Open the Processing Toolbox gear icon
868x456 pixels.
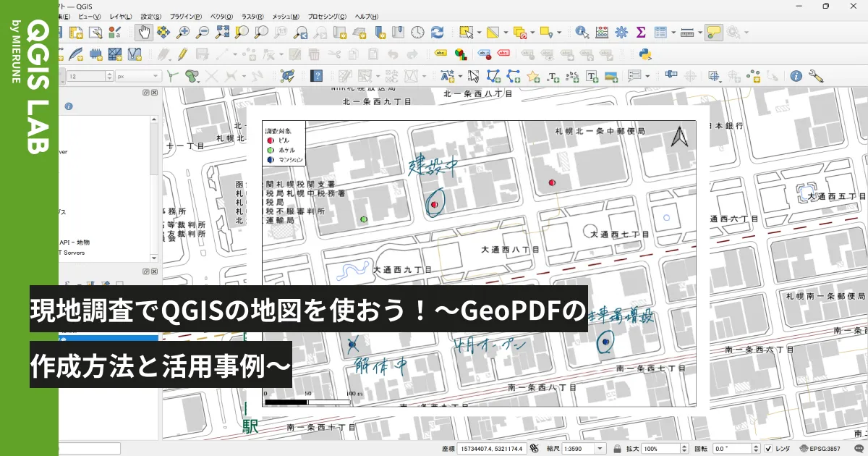pos(621,32)
